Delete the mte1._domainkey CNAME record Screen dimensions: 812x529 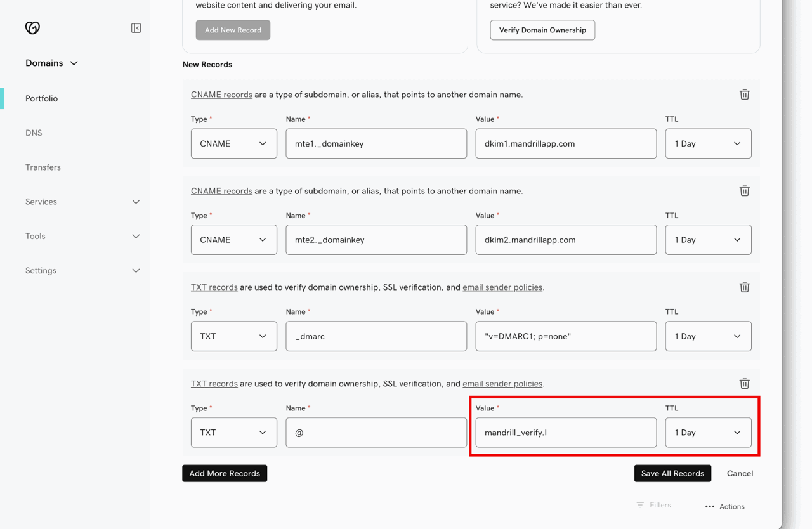tap(744, 94)
